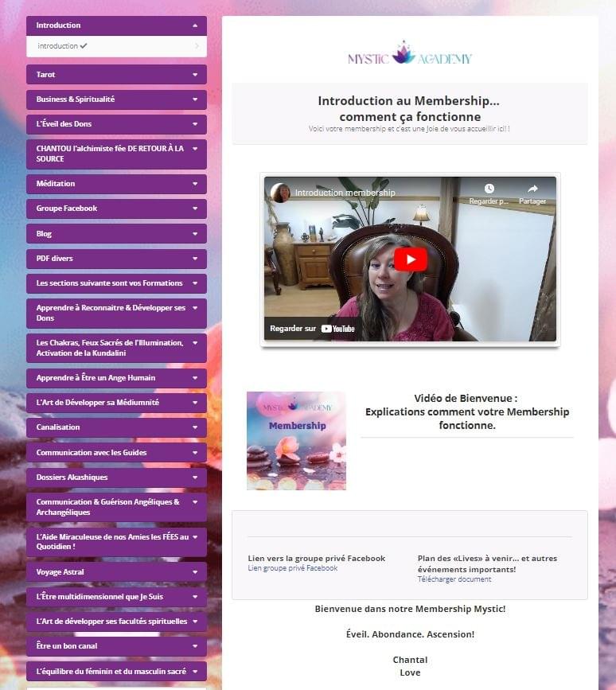Click arrow on L'équilibre du féminin et masculin
The height and width of the screenshot is (690, 616).
click(x=195, y=672)
